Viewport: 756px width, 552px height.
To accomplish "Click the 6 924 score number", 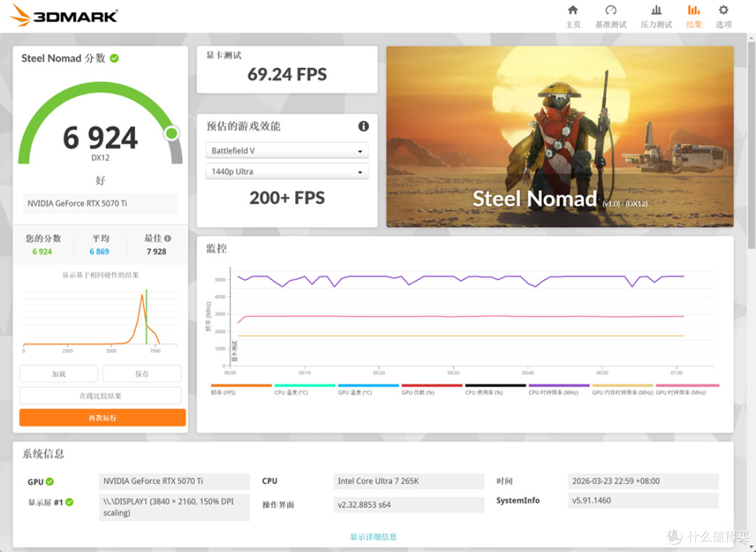I will tap(100, 138).
